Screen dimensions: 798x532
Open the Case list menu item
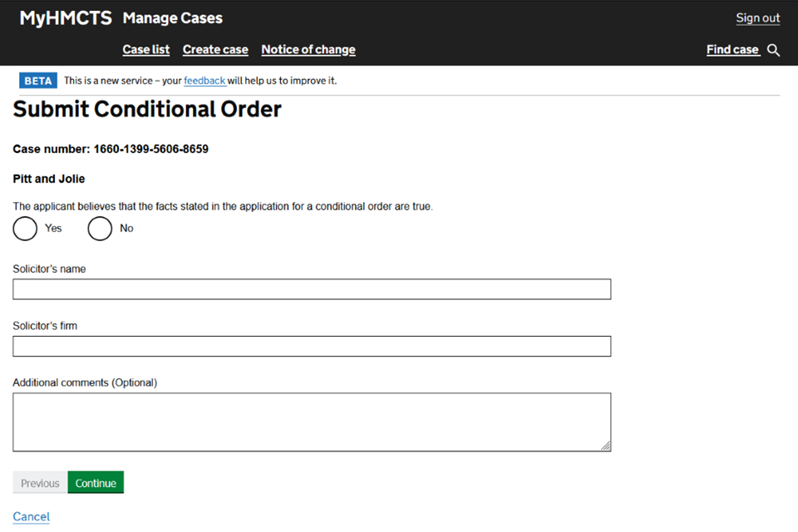[x=146, y=50]
